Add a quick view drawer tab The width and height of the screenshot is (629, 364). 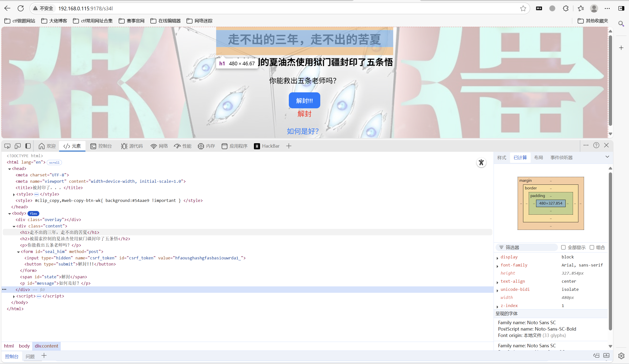44,356
